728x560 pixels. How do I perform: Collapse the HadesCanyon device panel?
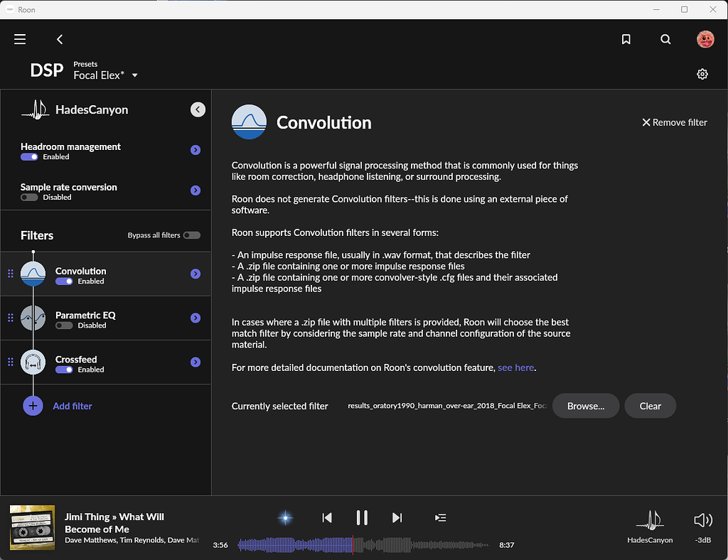(197, 109)
